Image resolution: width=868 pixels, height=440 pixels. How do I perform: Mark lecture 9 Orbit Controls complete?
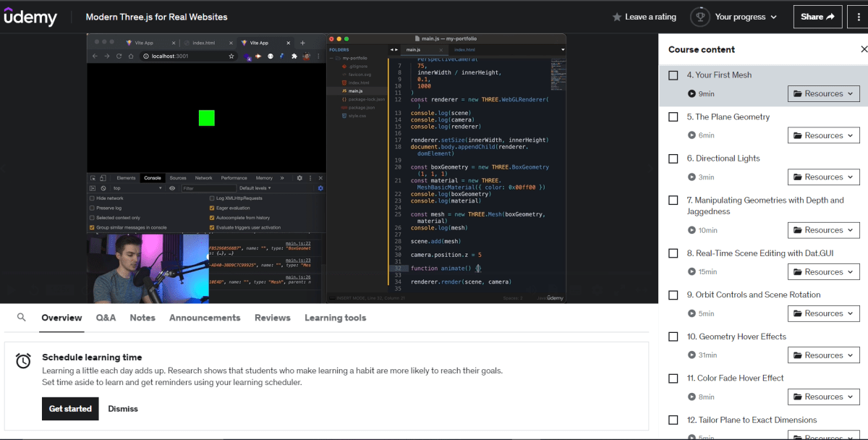coord(673,295)
